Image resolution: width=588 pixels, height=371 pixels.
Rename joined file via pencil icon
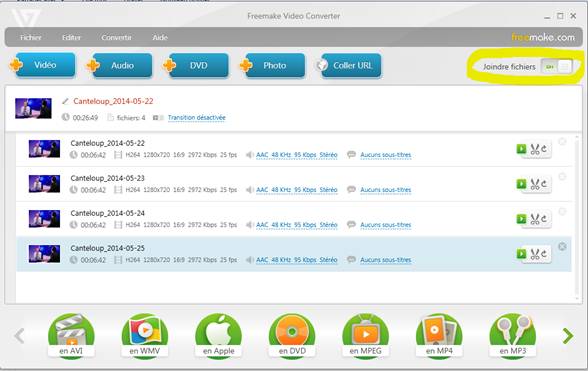(x=65, y=101)
